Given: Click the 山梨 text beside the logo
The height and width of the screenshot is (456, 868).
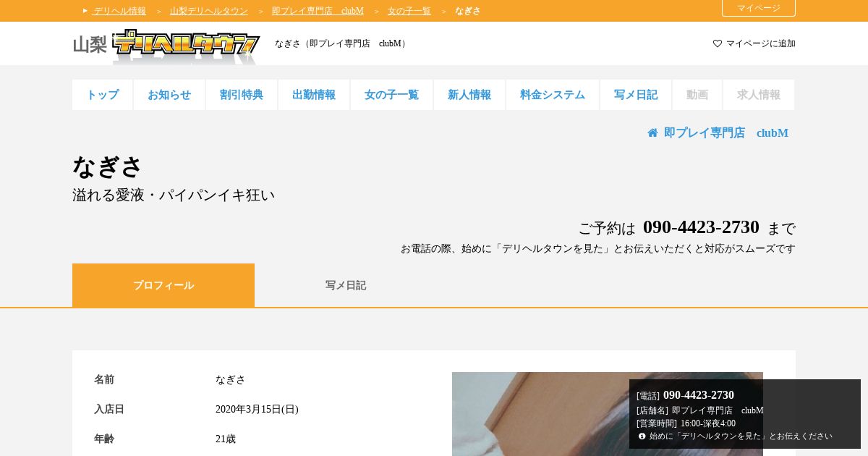Looking at the screenshot, I should coord(90,45).
